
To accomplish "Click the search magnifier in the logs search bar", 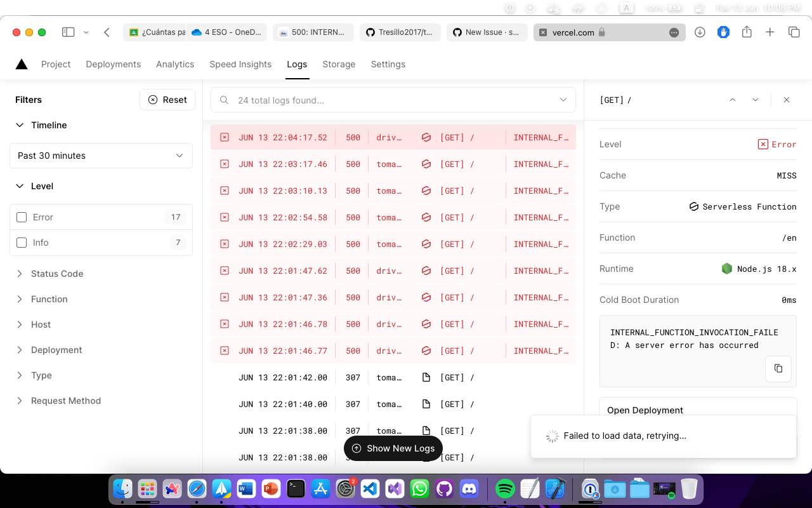I will point(224,100).
